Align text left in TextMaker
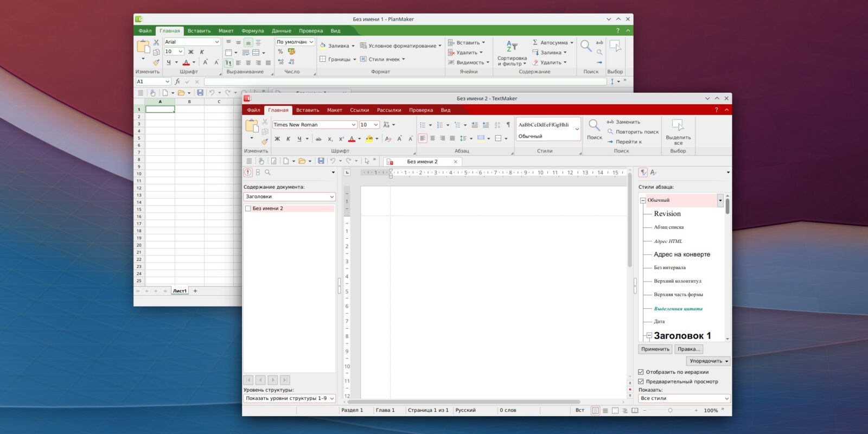The height and width of the screenshot is (434, 868). (x=423, y=138)
